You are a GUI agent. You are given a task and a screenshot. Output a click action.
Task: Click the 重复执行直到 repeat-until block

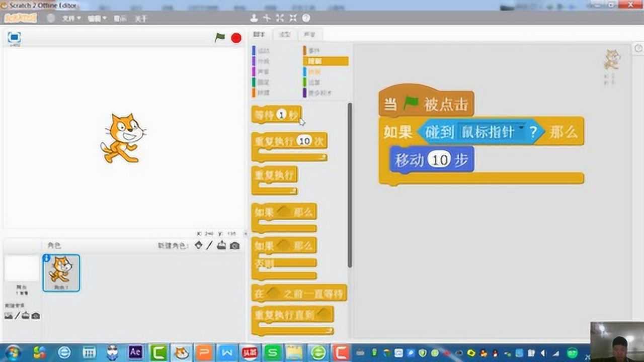click(x=292, y=321)
